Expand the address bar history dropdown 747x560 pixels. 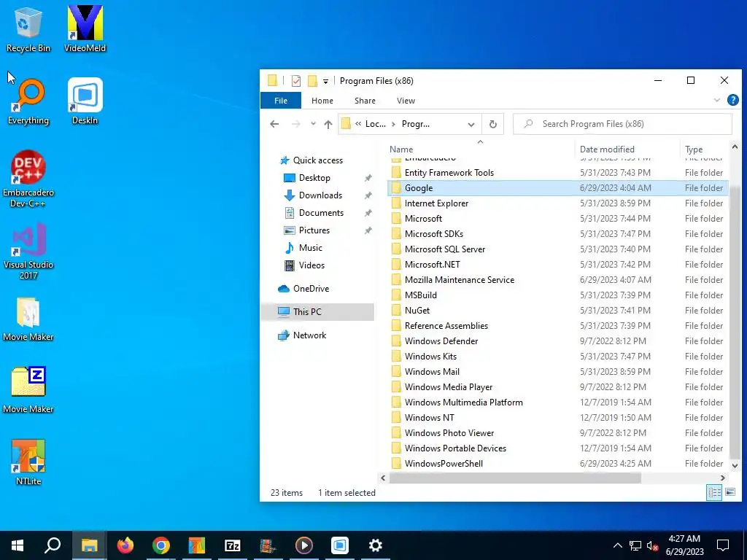(x=471, y=124)
